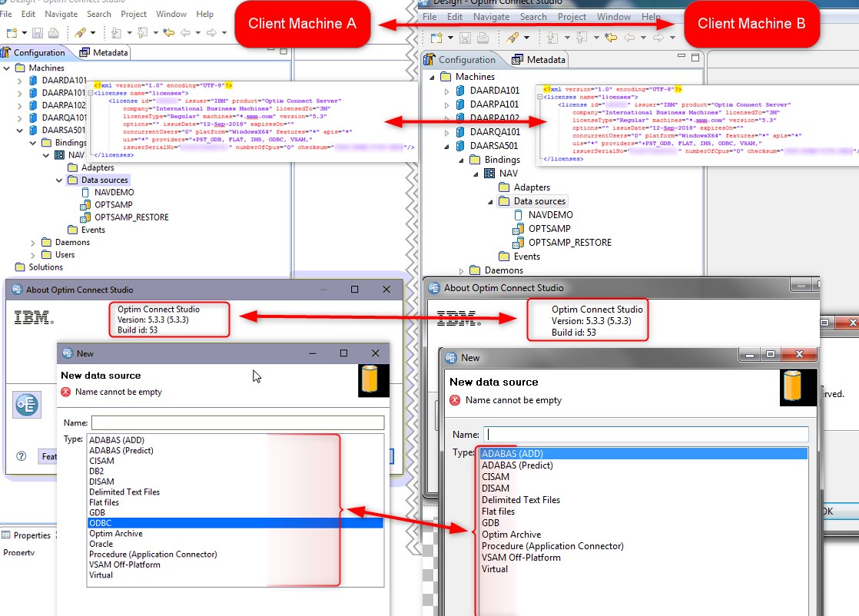Minimize the Configuration view in the right window
The height and width of the screenshot is (616, 859).
pos(682,56)
